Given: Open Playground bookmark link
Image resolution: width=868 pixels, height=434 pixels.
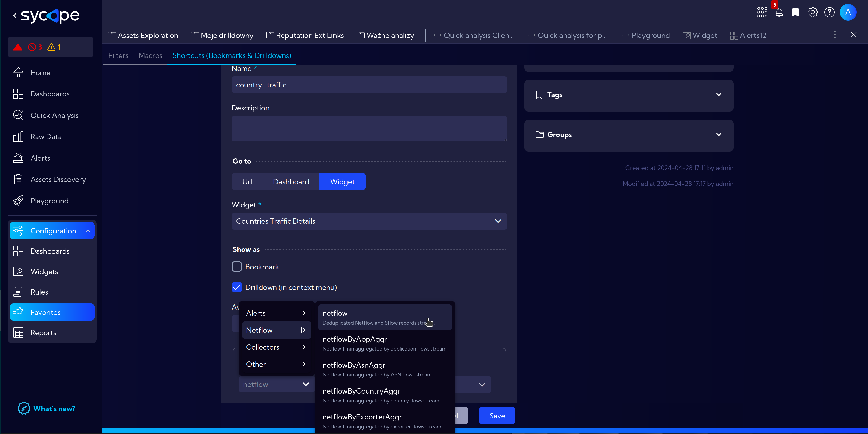Looking at the screenshot, I should [646, 35].
